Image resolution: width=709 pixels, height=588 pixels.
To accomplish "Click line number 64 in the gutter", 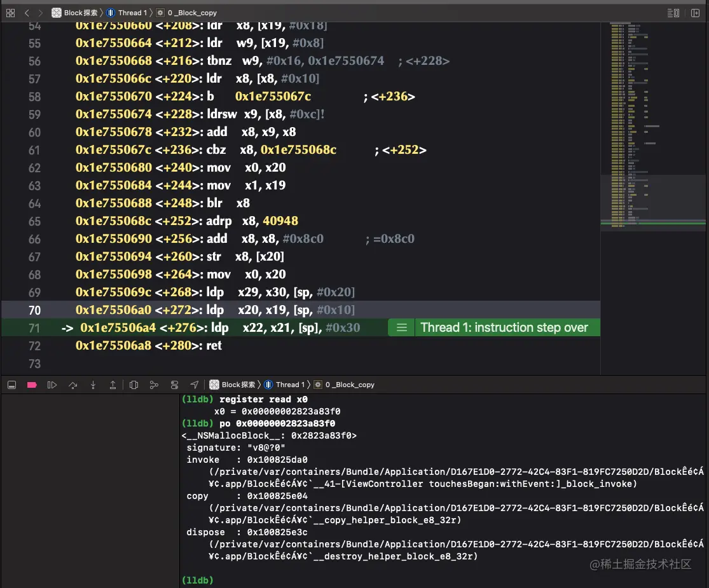I will tap(35, 203).
